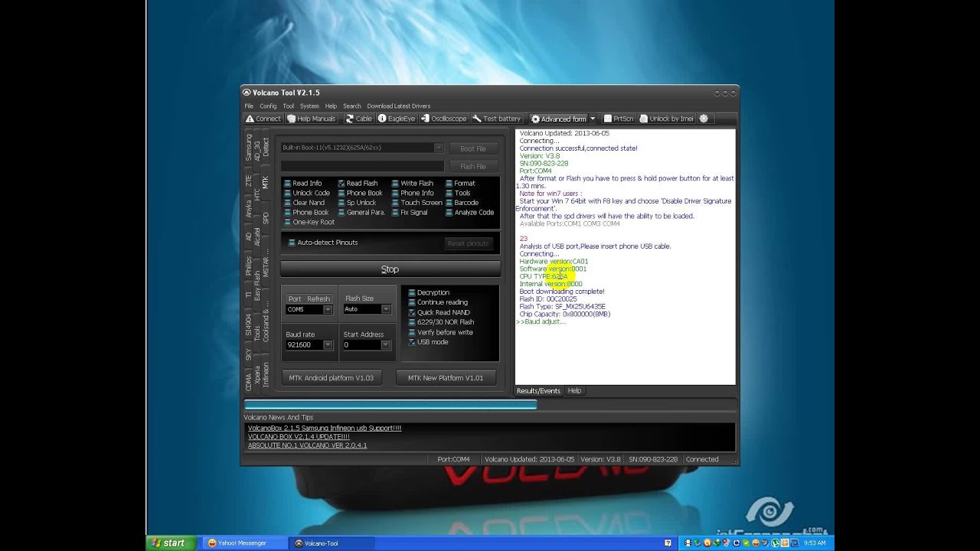The image size is (980, 551).
Task: Click the Yahoo smiley tray icon
Action: tap(756, 543)
